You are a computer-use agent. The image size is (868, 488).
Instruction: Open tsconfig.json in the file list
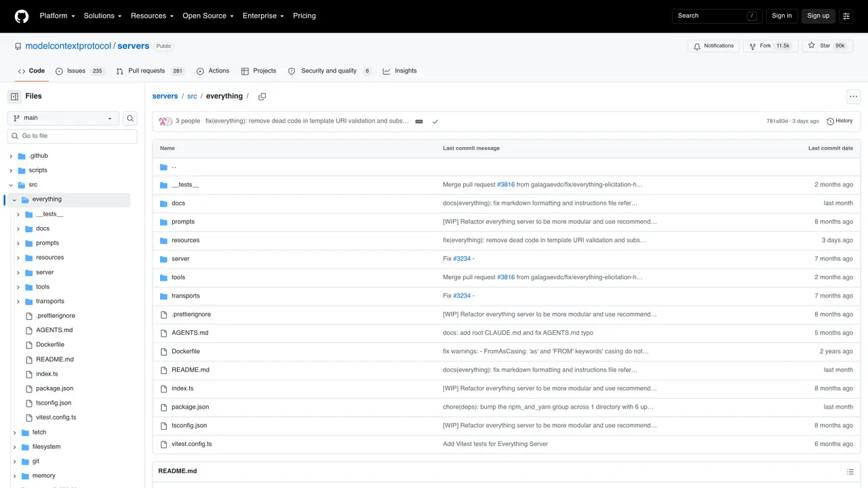189,426
